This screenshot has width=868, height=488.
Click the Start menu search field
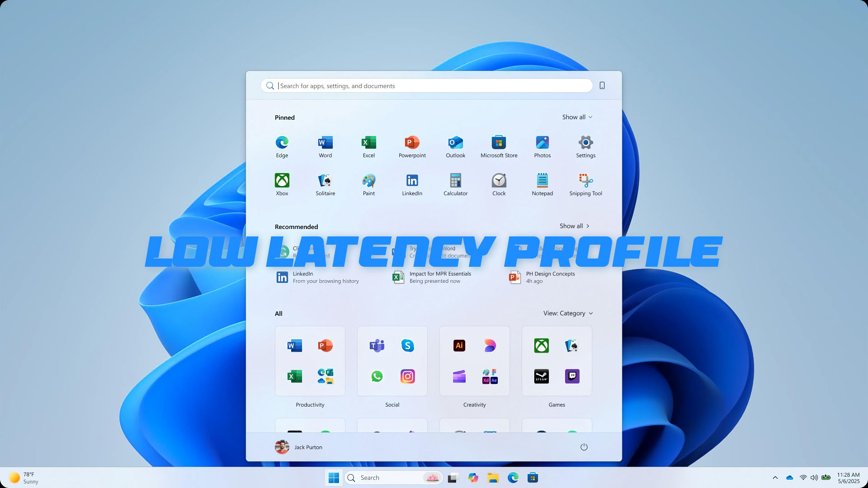pos(427,85)
